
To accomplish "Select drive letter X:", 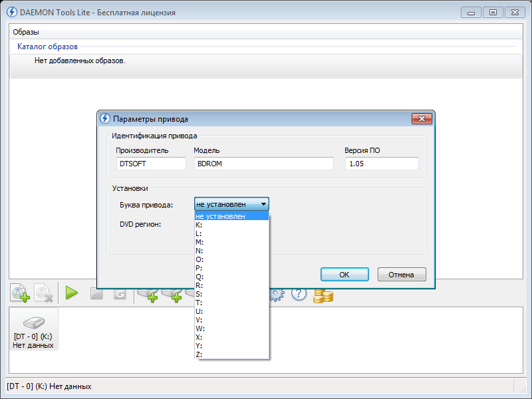I will (231, 337).
